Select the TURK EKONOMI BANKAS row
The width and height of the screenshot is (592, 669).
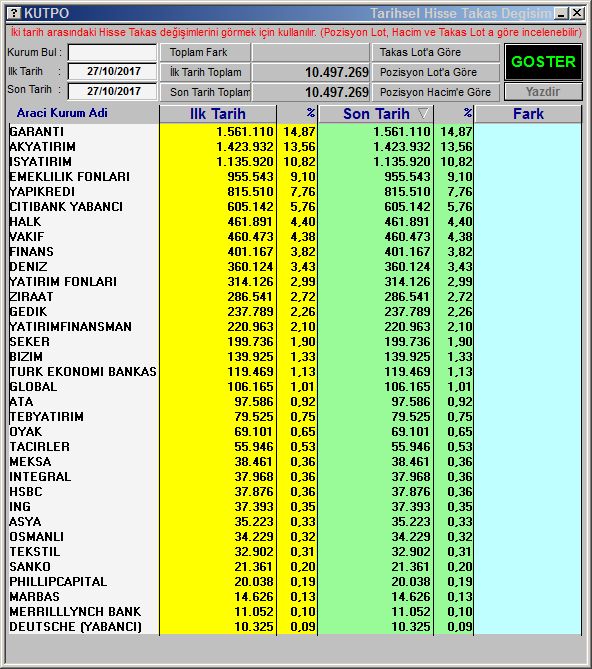coord(83,372)
